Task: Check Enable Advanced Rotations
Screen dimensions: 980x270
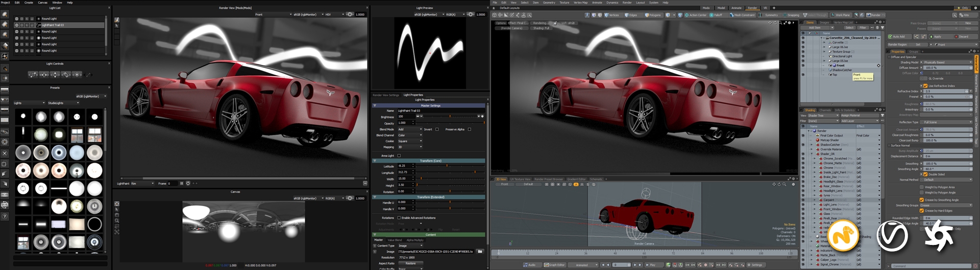Action: (x=399, y=218)
